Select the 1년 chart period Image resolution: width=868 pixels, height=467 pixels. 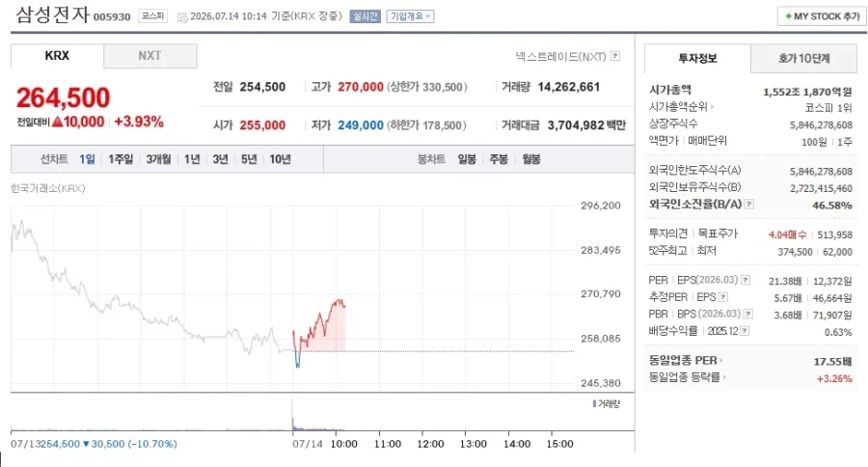(192, 159)
